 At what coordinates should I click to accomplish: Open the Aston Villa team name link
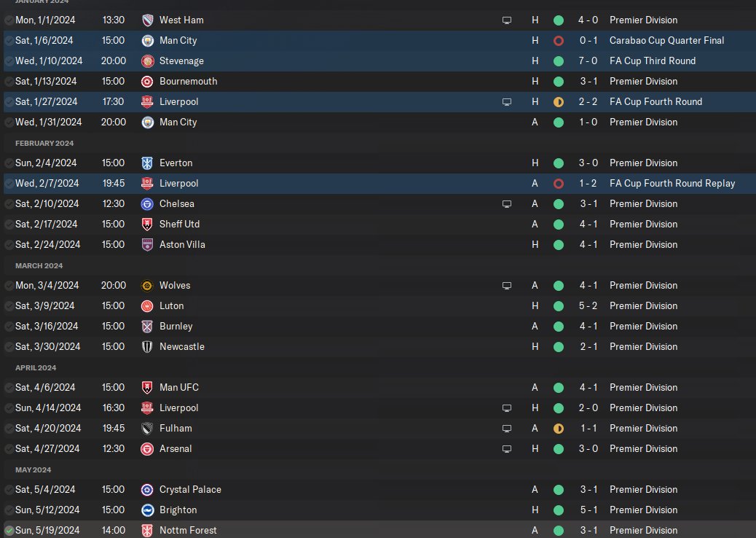(x=182, y=245)
